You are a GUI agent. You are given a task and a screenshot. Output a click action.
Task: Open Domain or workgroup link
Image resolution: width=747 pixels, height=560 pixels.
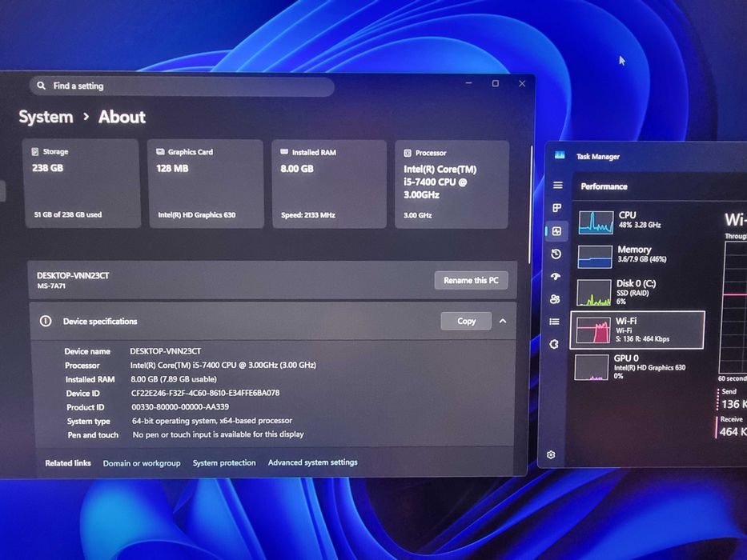pos(142,463)
